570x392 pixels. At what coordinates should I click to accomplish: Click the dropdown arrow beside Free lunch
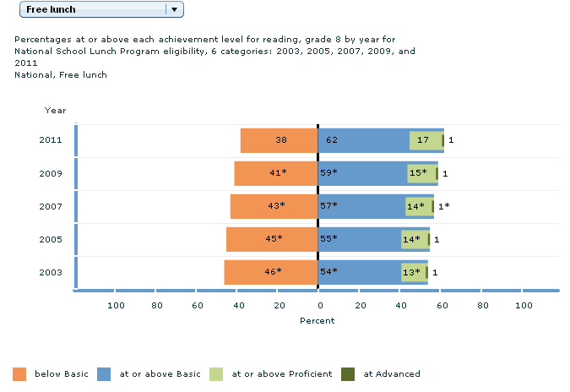tap(174, 9)
